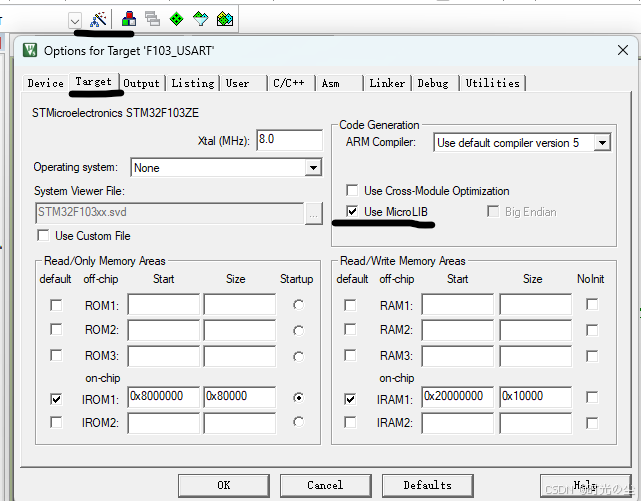641x501 pixels.
Task: Check the RAM3 default checkbox
Action: pyautogui.click(x=350, y=355)
